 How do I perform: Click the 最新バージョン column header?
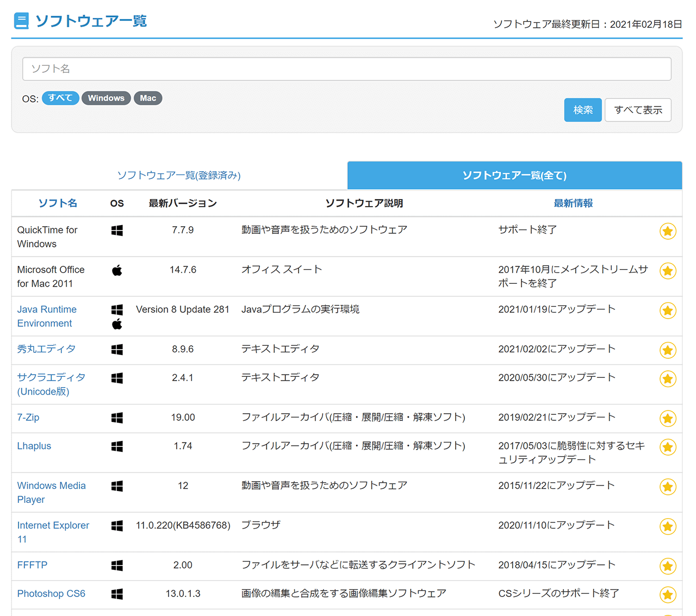183,203
